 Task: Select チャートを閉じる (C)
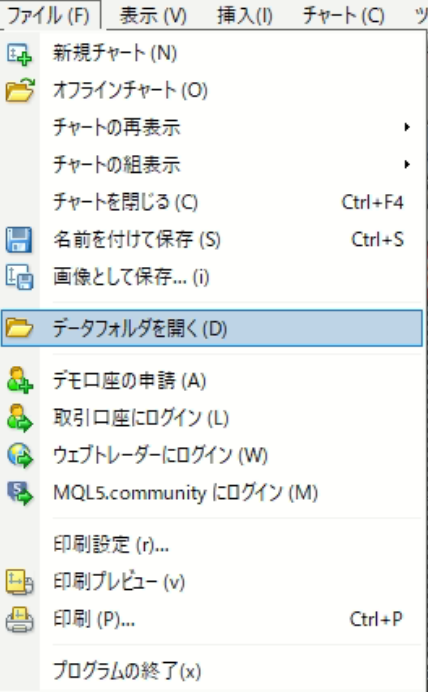[125, 202]
